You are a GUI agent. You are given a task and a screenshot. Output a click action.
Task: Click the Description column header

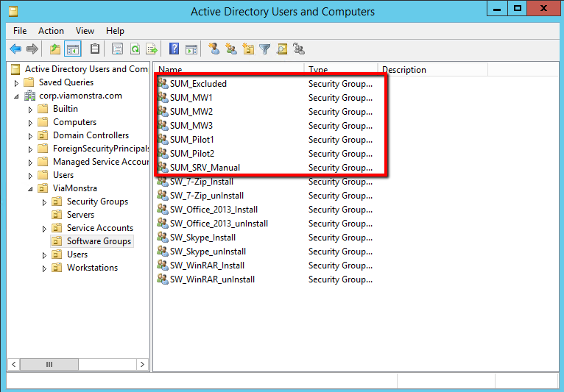(432, 70)
